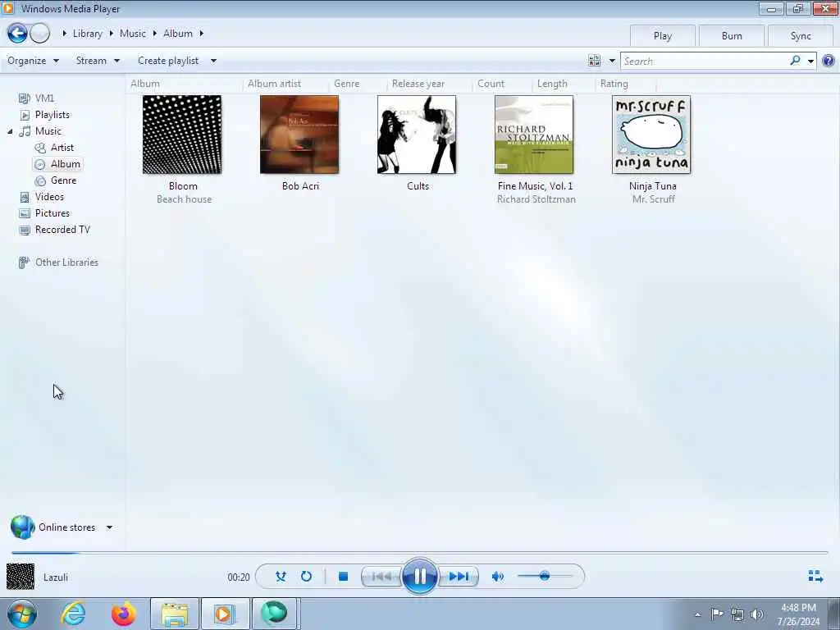Toggle shuffle mode
840x630 pixels.
click(281, 577)
